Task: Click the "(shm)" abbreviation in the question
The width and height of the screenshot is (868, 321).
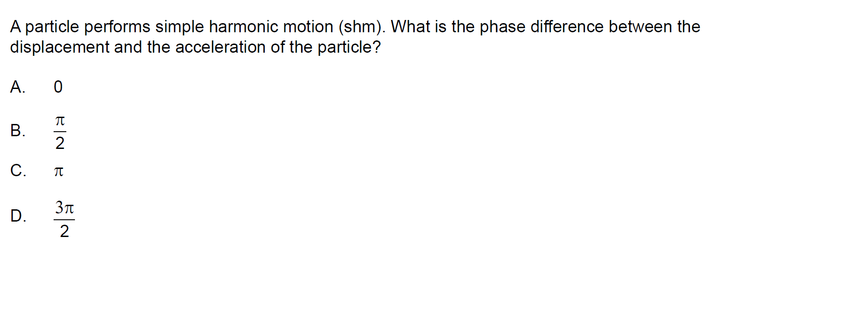Action: (361, 27)
